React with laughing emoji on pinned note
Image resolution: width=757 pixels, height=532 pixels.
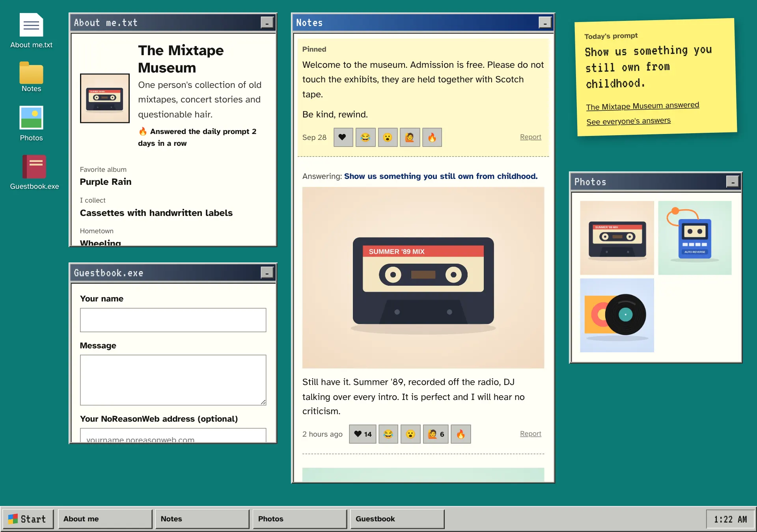(x=365, y=137)
